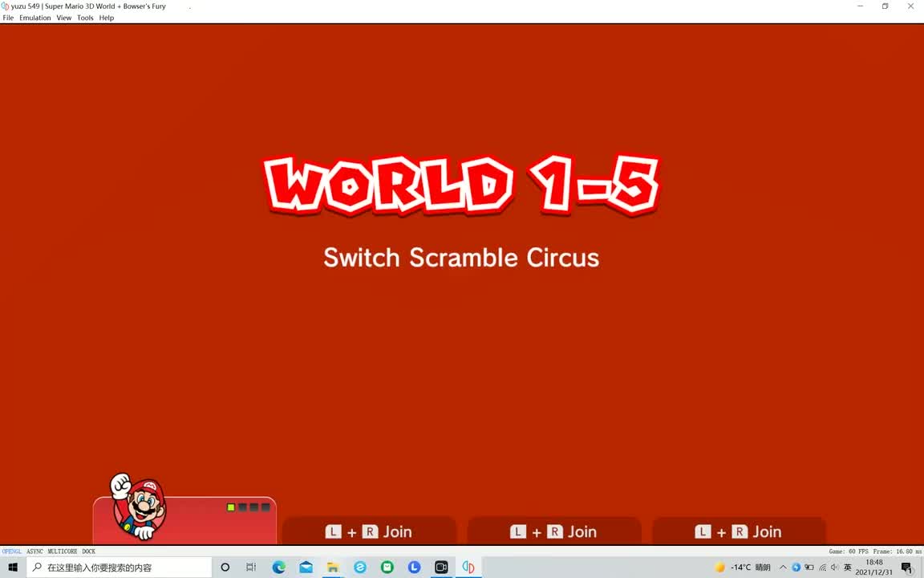Open the screen recorder camera icon on taskbar

pyautogui.click(x=441, y=567)
